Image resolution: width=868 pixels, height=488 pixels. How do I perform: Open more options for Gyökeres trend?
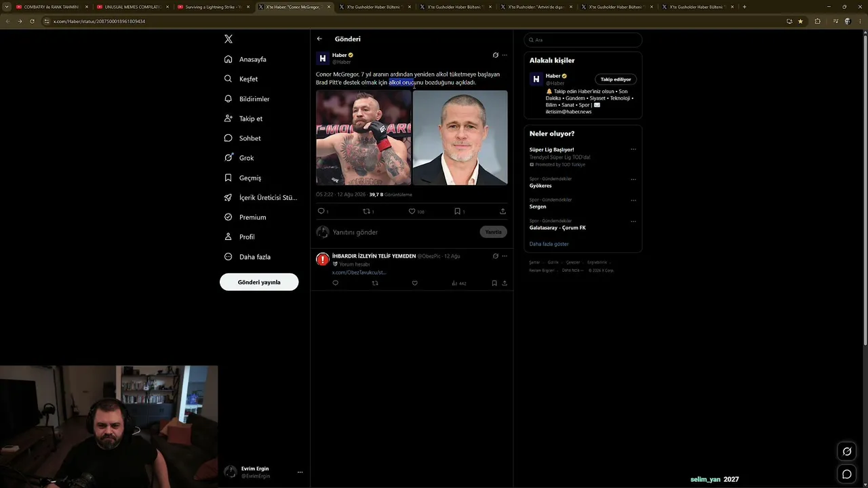pos(633,180)
